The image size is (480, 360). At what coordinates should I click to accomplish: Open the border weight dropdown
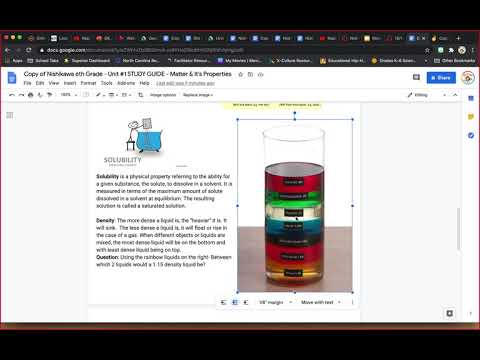coord(113,95)
